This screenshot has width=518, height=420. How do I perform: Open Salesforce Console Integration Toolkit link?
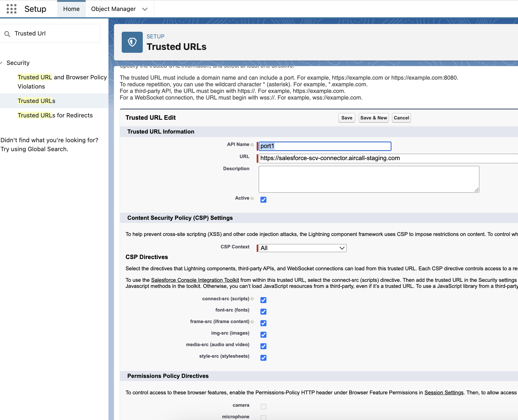[195, 280]
